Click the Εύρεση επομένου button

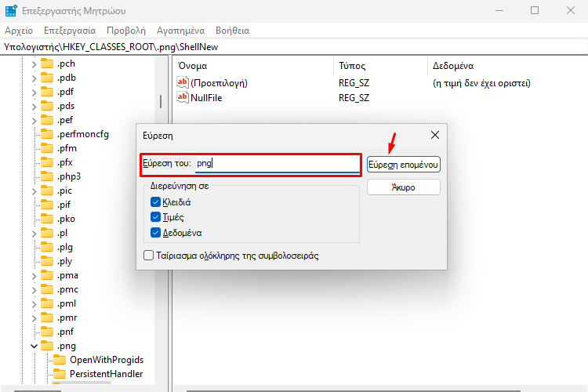coord(404,165)
